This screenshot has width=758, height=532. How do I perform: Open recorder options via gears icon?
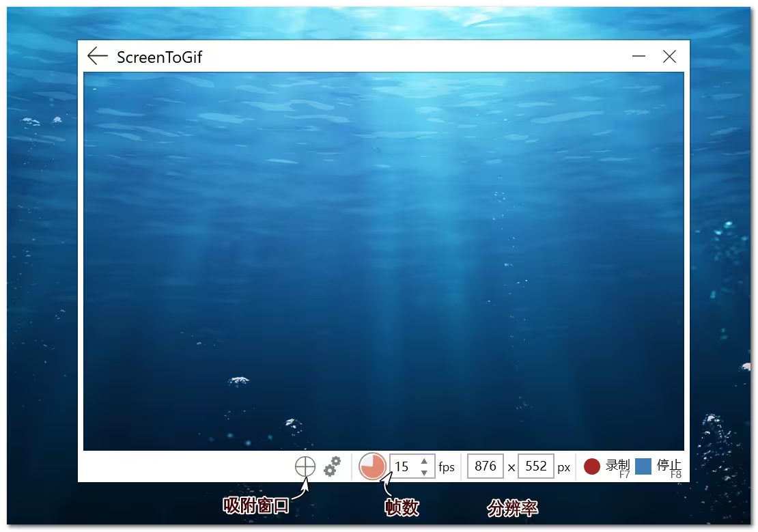coord(332,466)
